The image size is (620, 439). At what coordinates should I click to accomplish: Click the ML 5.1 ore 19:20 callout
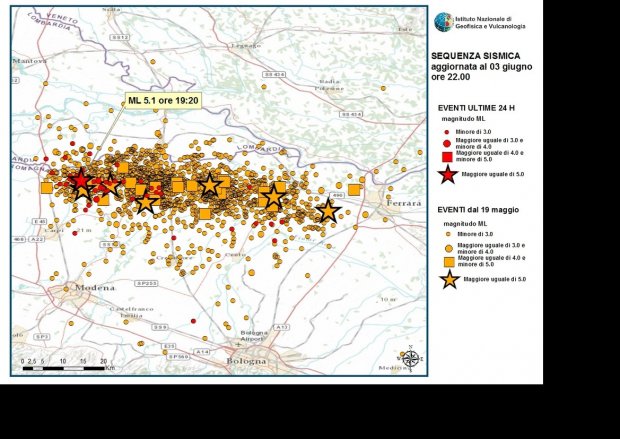click(x=164, y=101)
